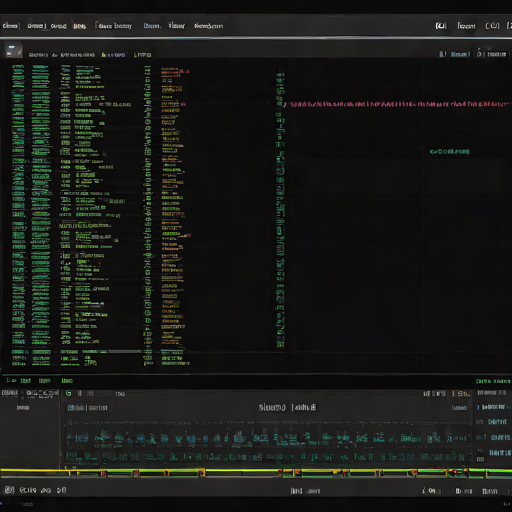This screenshot has height=512, width=512.
Task: Expand the arrow item in the green bottom tab row
Action: click(x=11, y=380)
